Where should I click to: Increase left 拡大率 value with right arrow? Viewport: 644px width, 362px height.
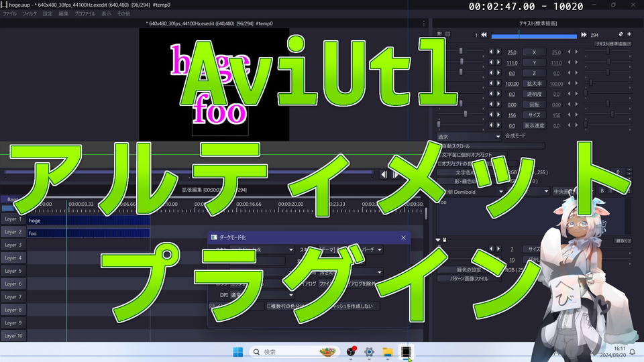point(498,83)
